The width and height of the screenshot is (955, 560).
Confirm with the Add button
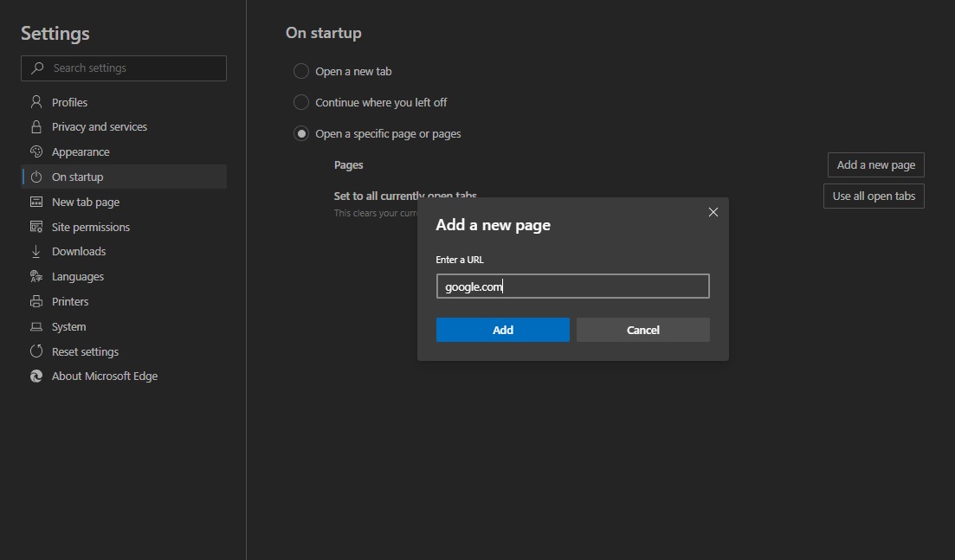[502, 330]
